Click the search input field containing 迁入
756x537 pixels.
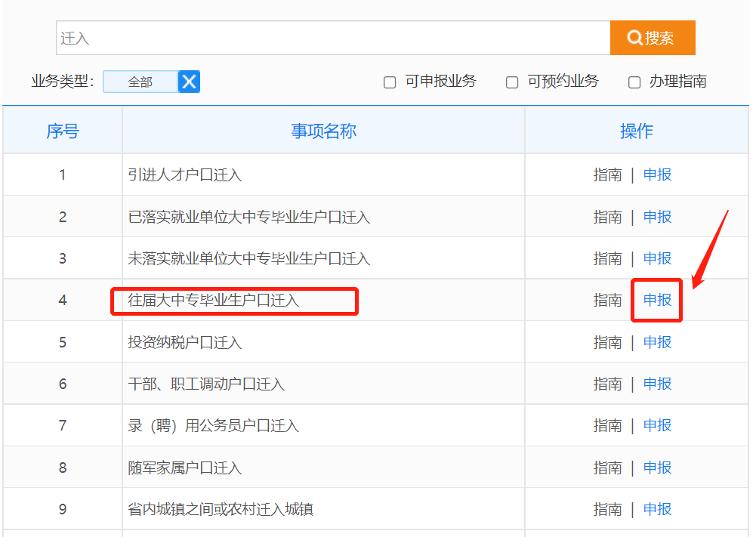(x=332, y=38)
